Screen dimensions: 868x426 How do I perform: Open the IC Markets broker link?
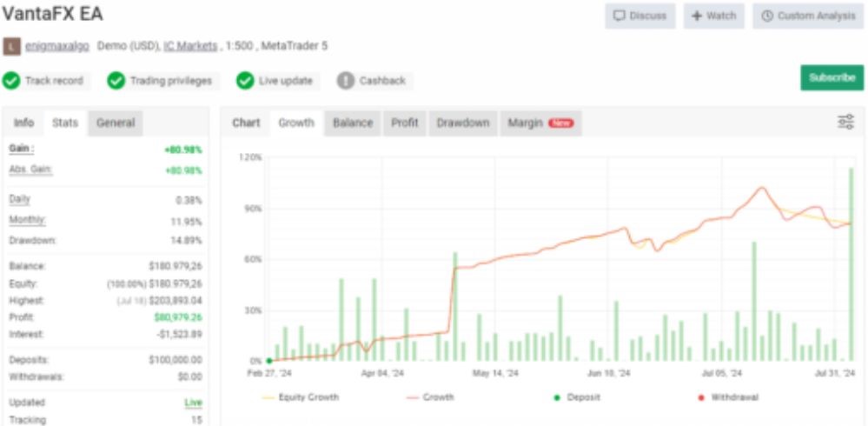[x=190, y=46]
